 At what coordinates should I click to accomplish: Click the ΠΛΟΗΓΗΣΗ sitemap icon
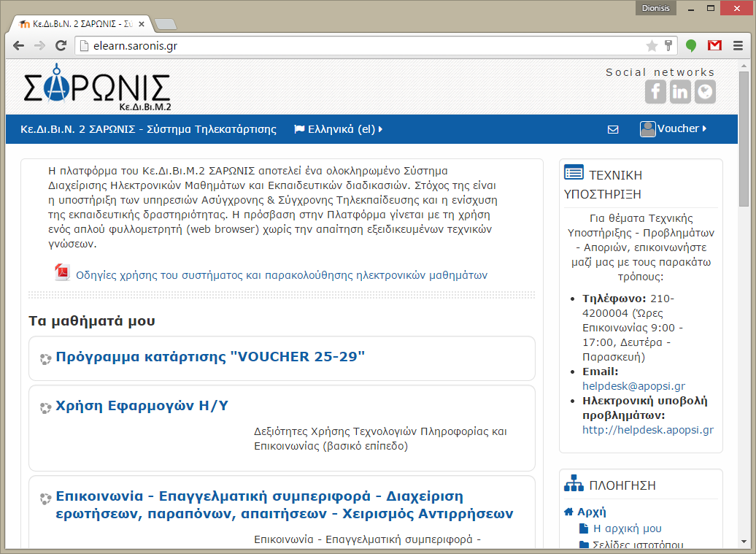574,483
